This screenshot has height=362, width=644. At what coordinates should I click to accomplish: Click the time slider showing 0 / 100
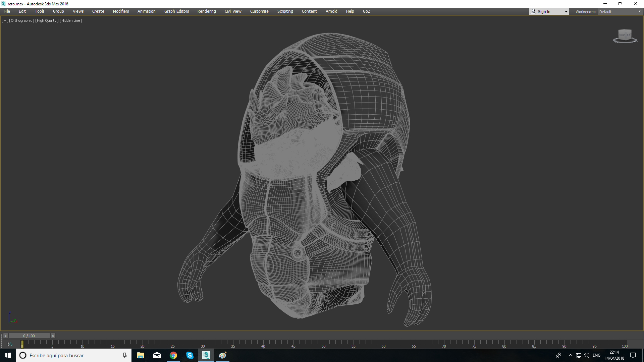tap(29, 336)
